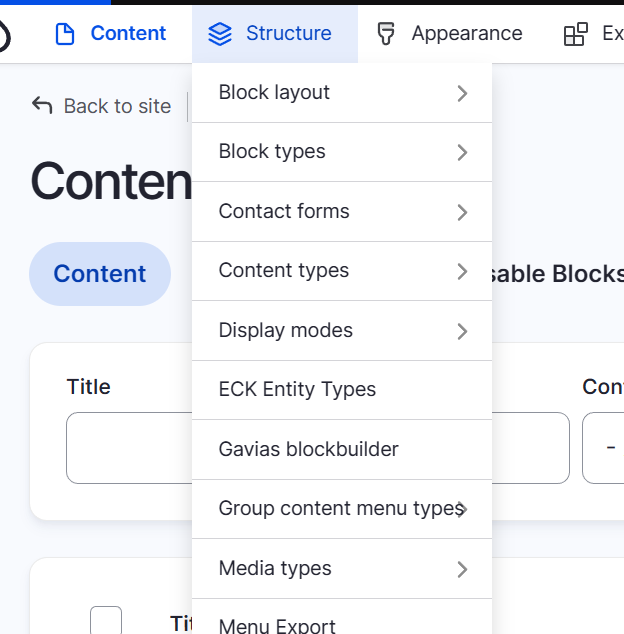This screenshot has width=624, height=634.
Task: Open ECK Entity Types menu item
Action: click(x=297, y=390)
